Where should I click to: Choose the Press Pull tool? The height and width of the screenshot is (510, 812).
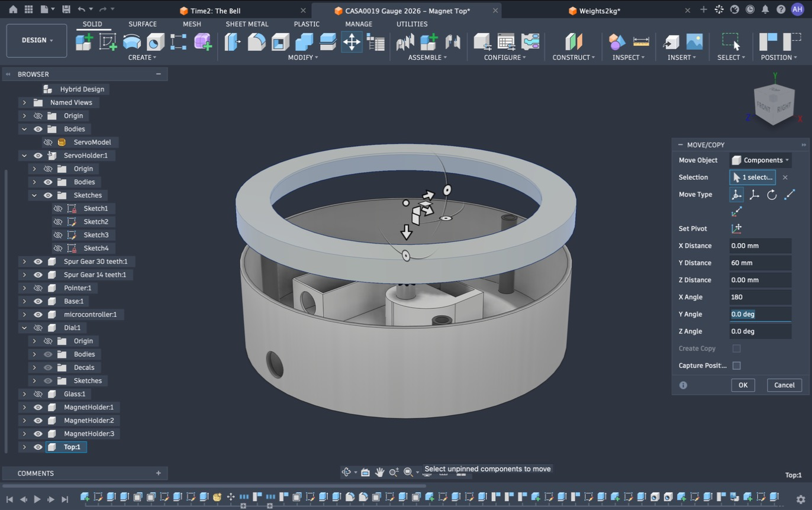coord(233,41)
